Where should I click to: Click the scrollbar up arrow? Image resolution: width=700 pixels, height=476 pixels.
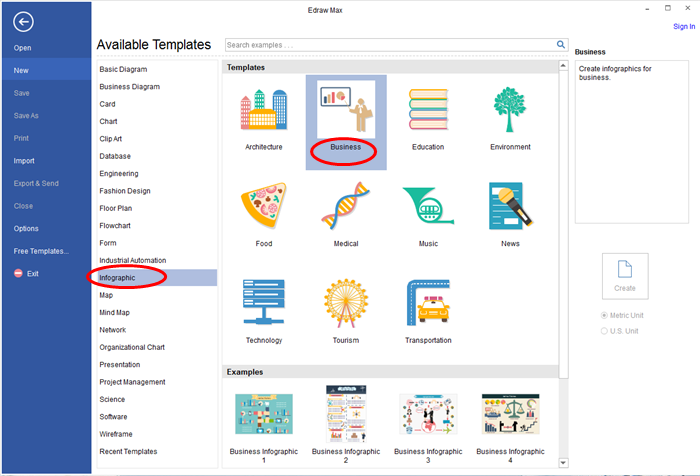tap(563, 66)
